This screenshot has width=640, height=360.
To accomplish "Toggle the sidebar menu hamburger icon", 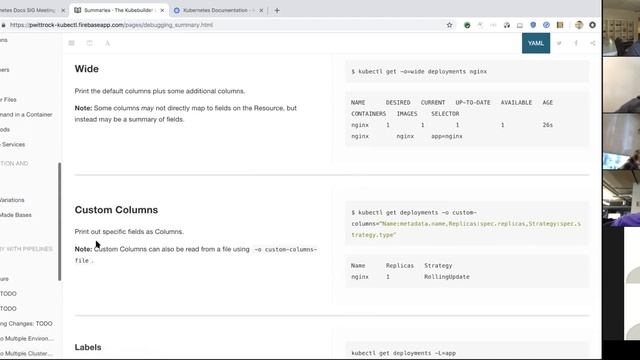I will coord(71,43).
